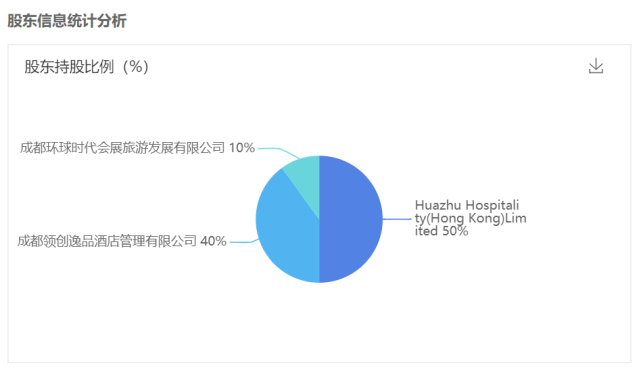
Task: Click the center point of the pie chart
Action: (x=319, y=219)
